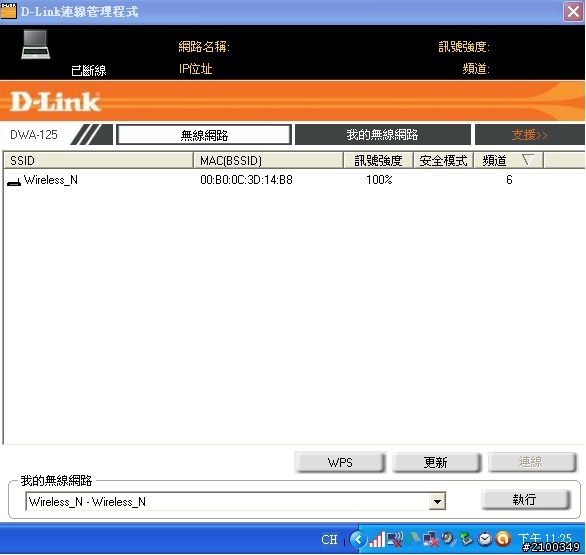The image size is (586, 555).
Task: Sort by the SSID column header
Action: point(98,160)
